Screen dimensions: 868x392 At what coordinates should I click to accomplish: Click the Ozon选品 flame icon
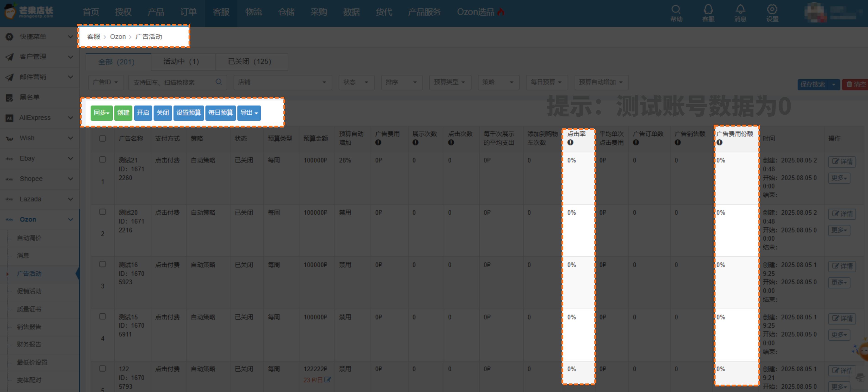click(x=501, y=12)
